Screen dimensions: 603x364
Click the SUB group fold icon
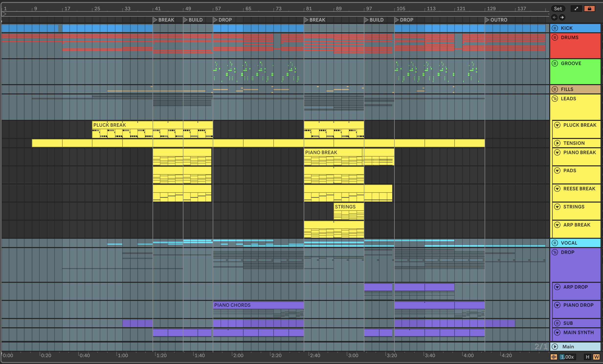[x=557, y=323]
